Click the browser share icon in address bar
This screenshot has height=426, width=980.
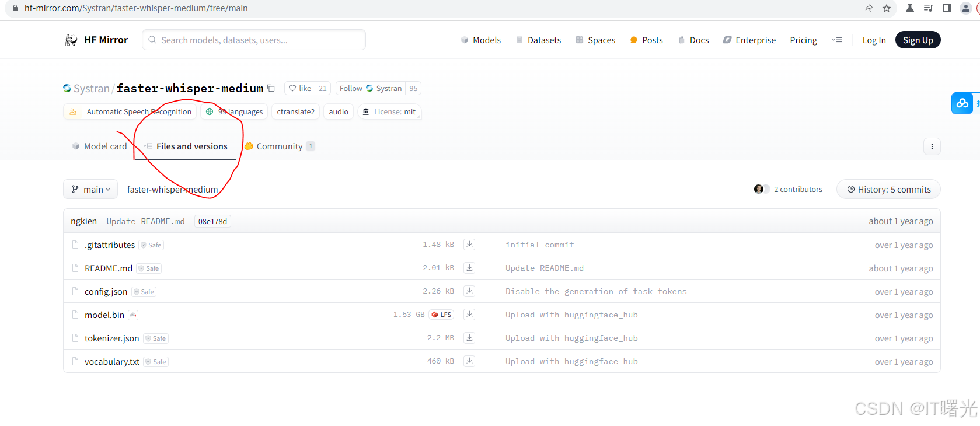pos(868,8)
